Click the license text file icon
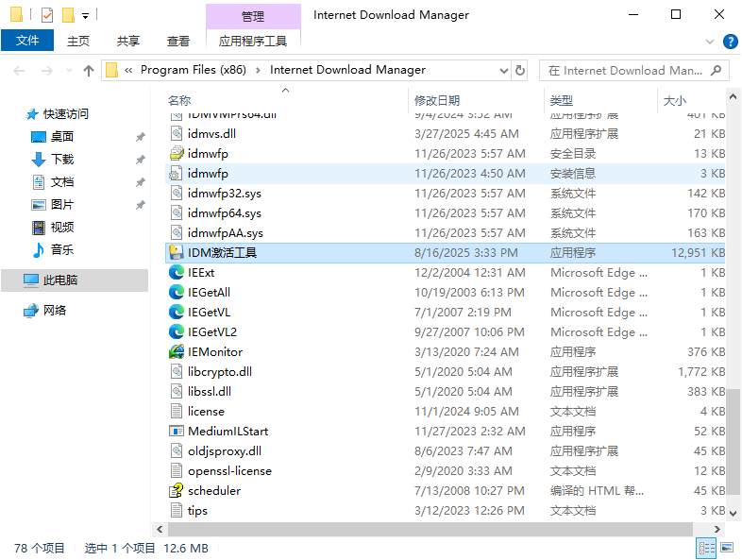 176,412
